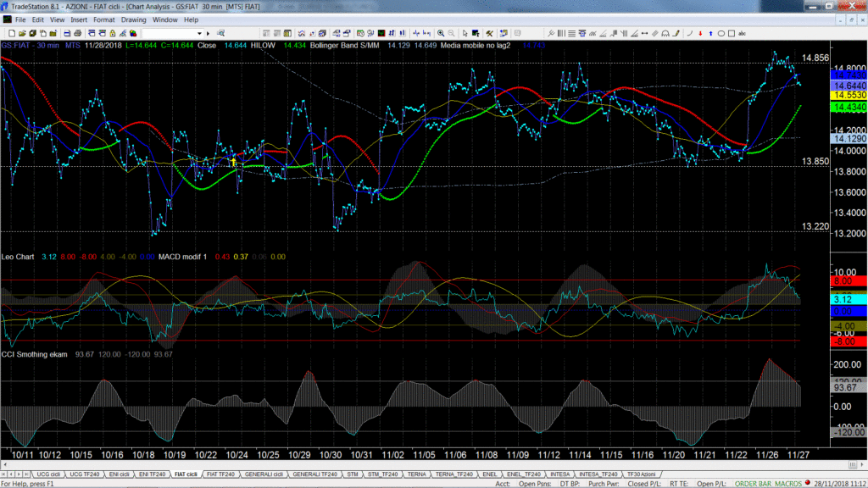Select the Red Down Arrow drawing tool

tap(700, 33)
